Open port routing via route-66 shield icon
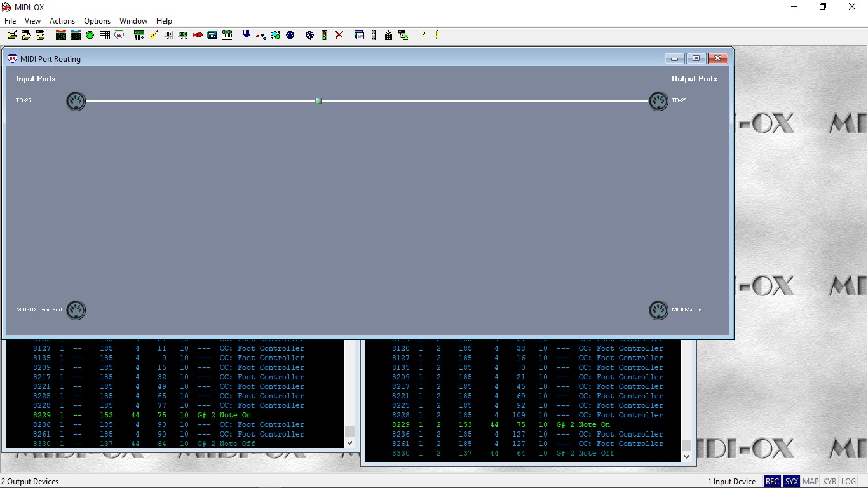This screenshot has height=488, width=868. [x=119, y=36]
